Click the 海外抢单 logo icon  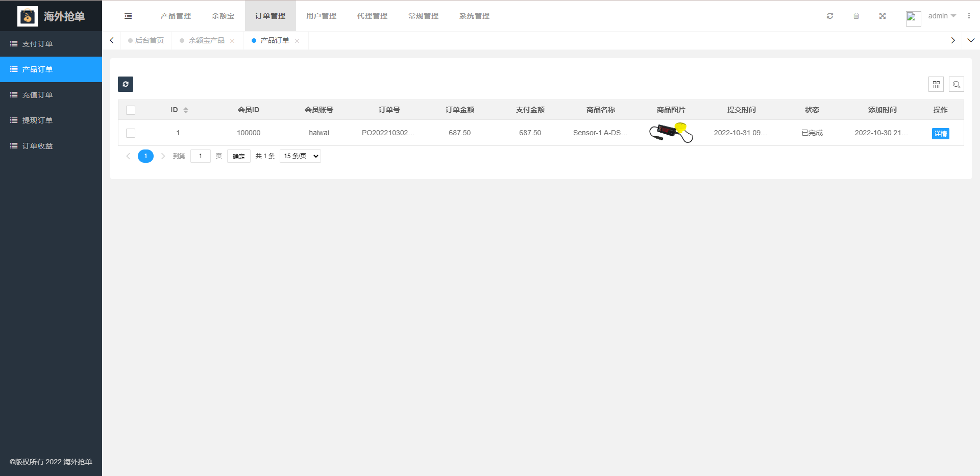click(28, 16)
